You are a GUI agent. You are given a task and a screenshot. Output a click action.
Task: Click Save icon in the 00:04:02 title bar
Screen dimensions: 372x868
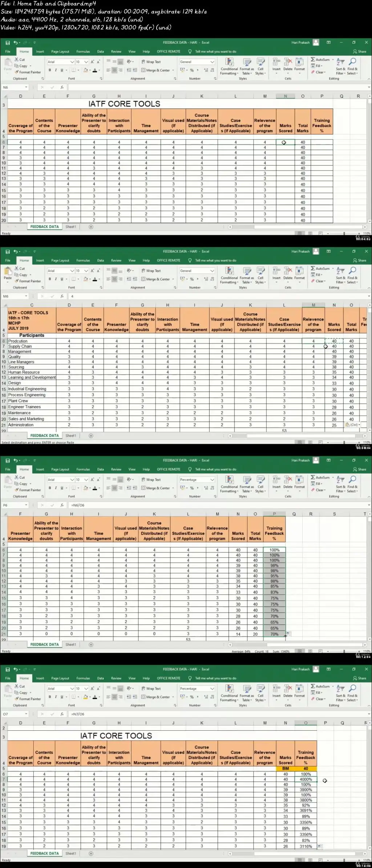pyautogui.click(x=8, y=43)
